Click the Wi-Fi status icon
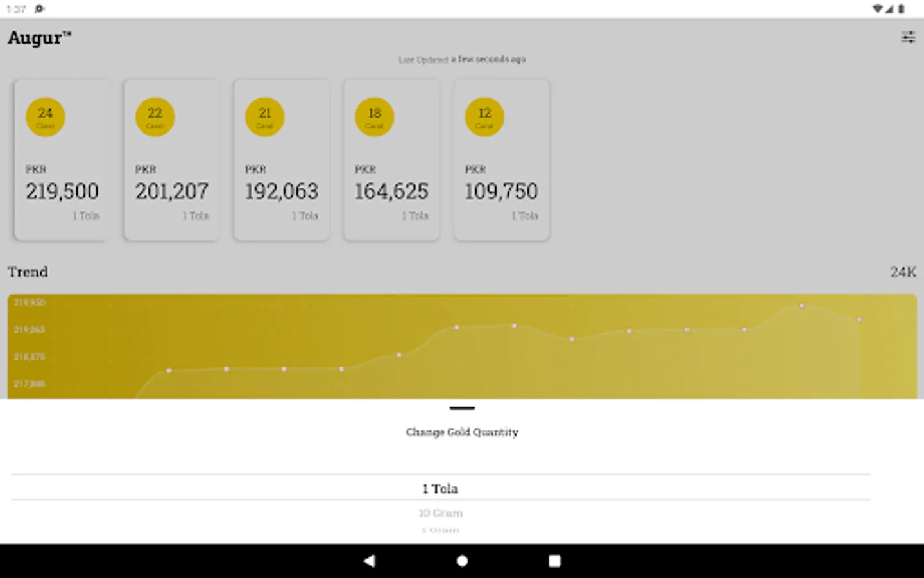This screenshot has height=578, width=924. 877,9
